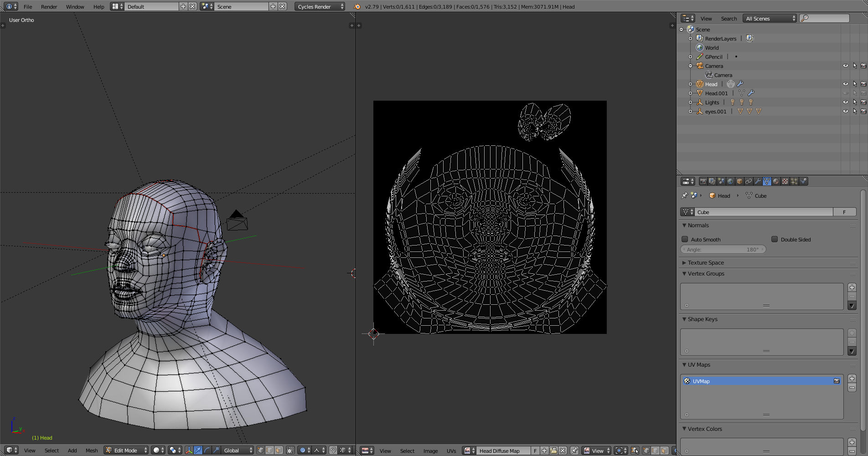Open image file with folder icon in UV editor
The width and height of the screenshot is (868, 456).
point(553,451)
